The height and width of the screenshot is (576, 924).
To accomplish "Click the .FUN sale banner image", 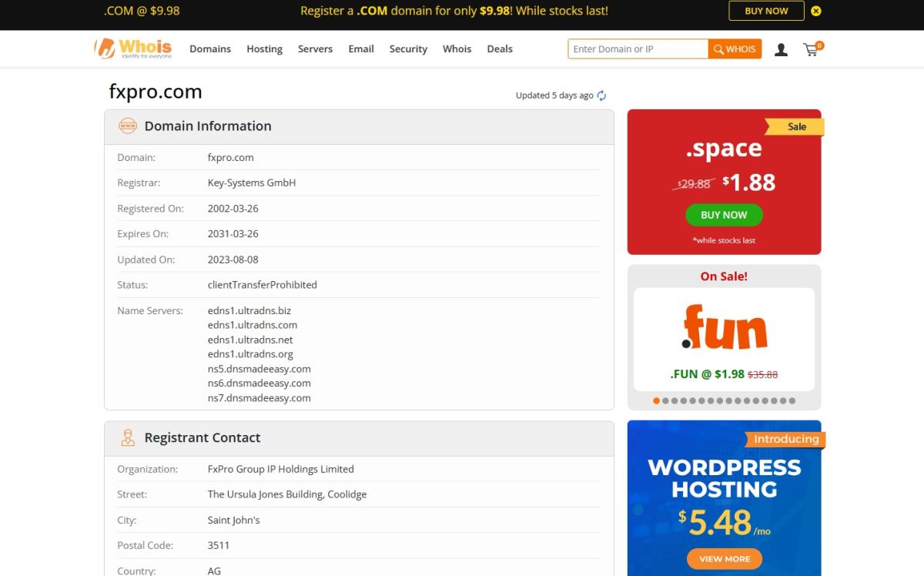I will [x=724, y=327].
